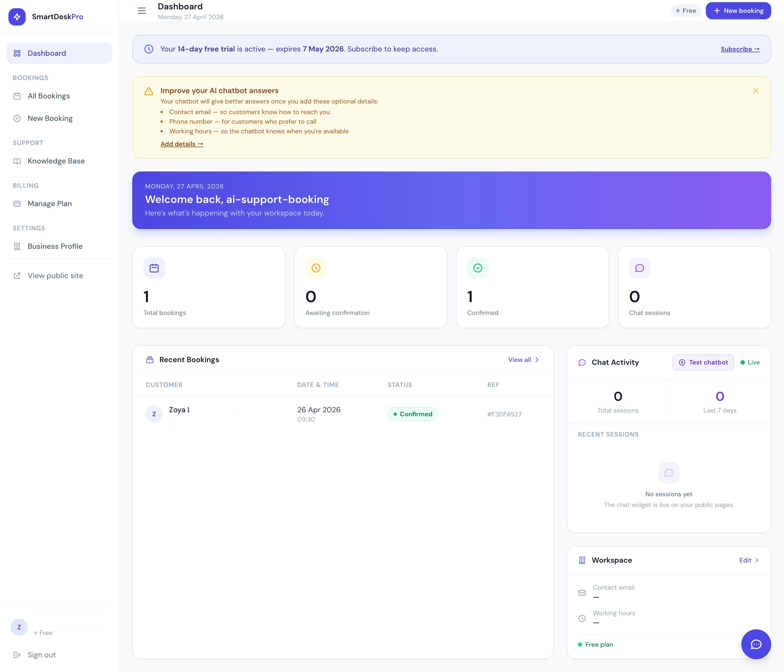This screenshot has height=672, width=784.
Task: Click the Add details link
Action: (x=182, y=144)
